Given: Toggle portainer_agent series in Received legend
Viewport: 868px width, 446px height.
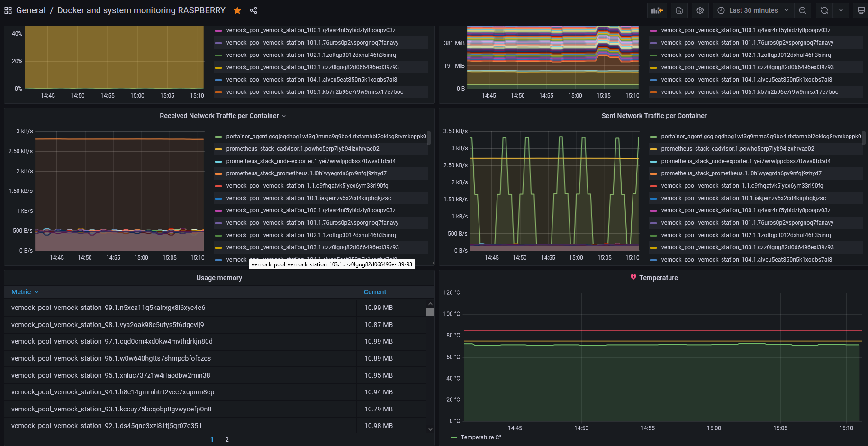Looking at the screenshot, I should [x=326, y=137].
